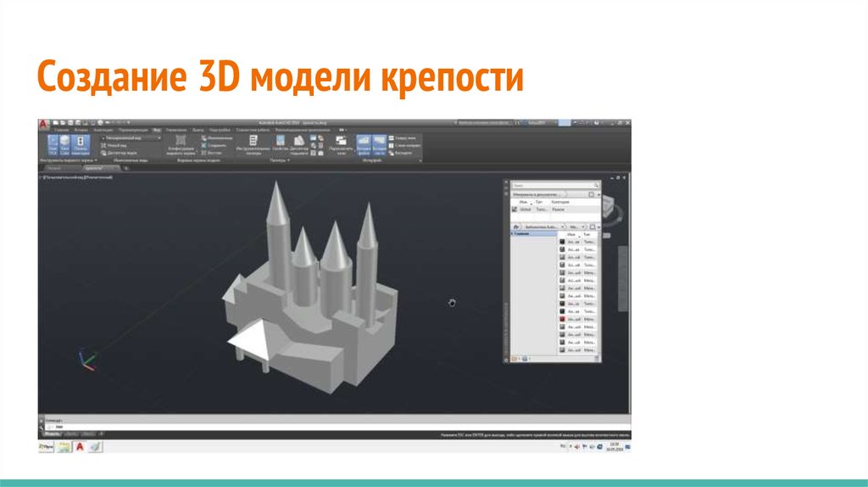The width and height of the screenshot is (868, 487).
Task: Click the Navigation Bar ribbon button
Action: tap(81, 145)
